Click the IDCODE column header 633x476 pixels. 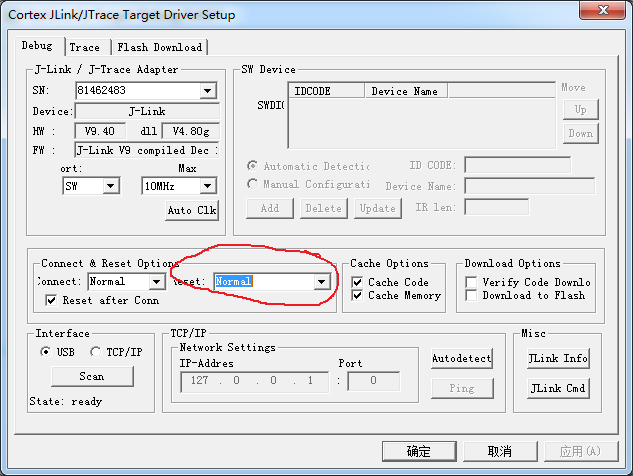click(326, 91)
